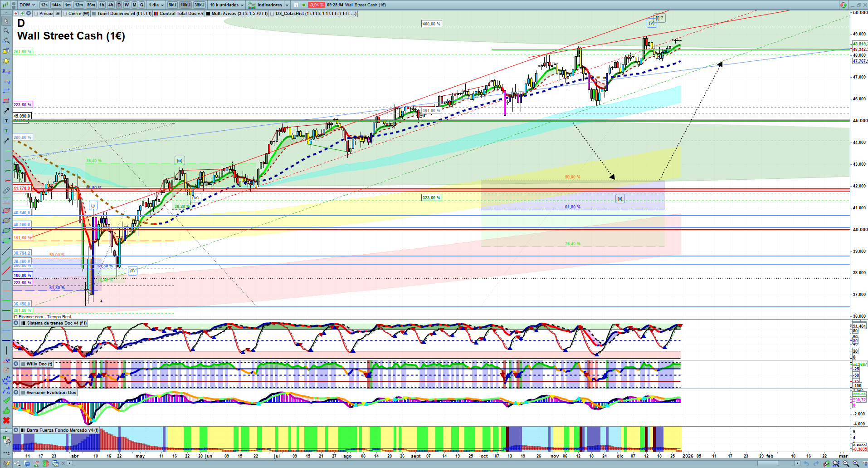Expand the 10 k unidades dropdown
The height and width of the screenshot is (468, 868).
(227, 5)
